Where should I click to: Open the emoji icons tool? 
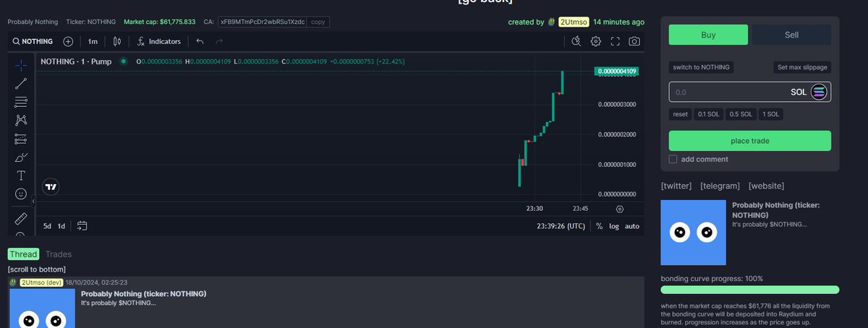[x=21, y=194]
